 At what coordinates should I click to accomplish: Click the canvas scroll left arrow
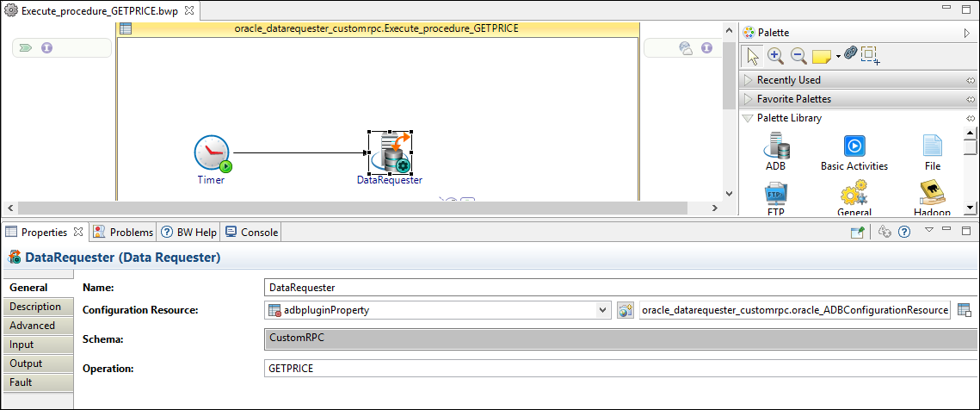click(9, 208)
